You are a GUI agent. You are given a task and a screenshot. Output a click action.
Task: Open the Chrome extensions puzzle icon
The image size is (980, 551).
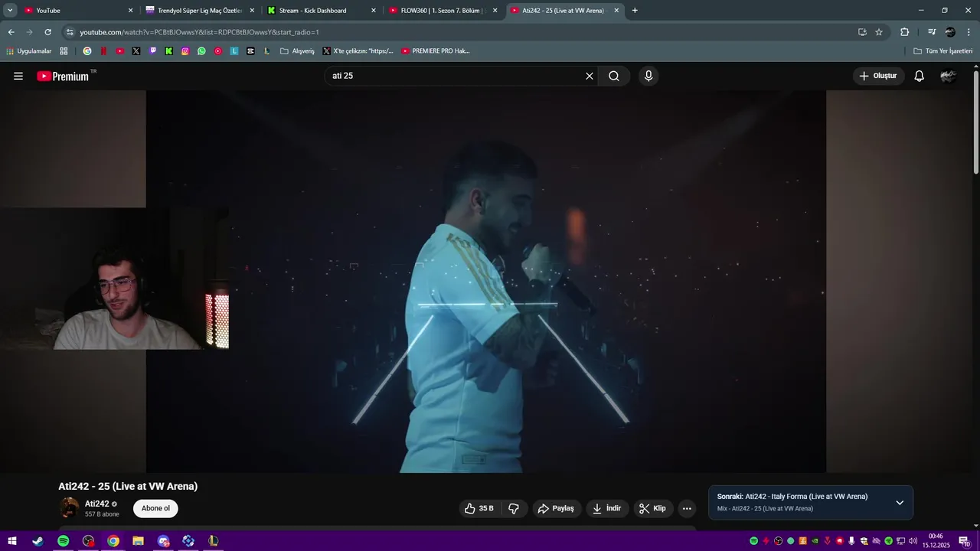tap(904, 32)
